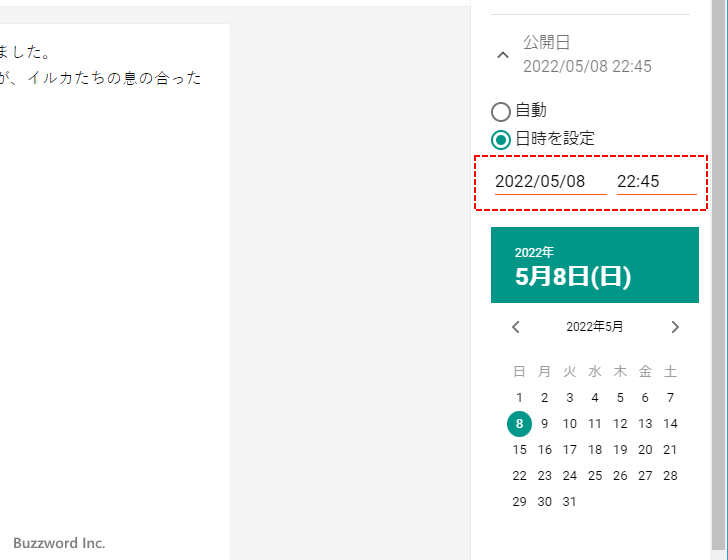Select May 18 in the calendar
Viewport: 728px width, 560px height.
point(595,449)
